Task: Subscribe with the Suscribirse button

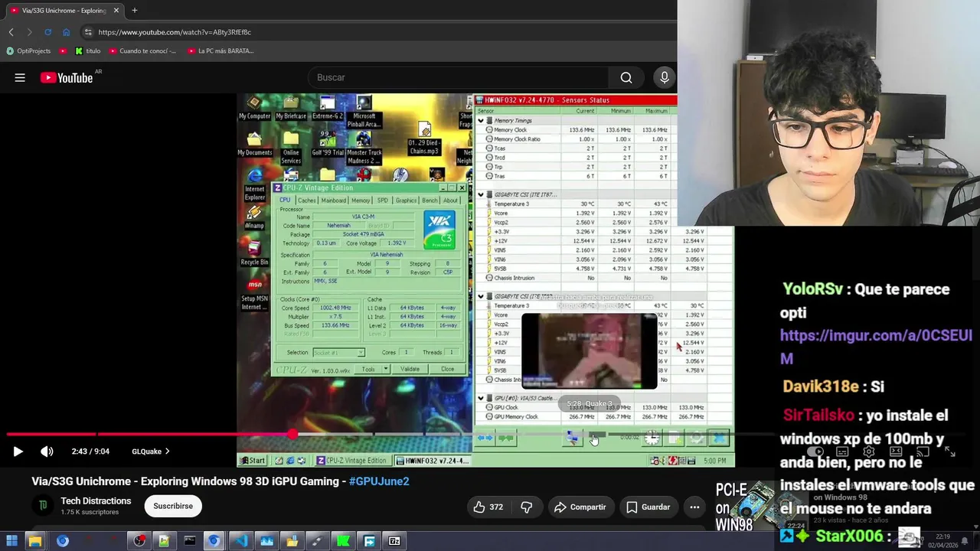Action: pyautogui.click(x=173, y=506)
